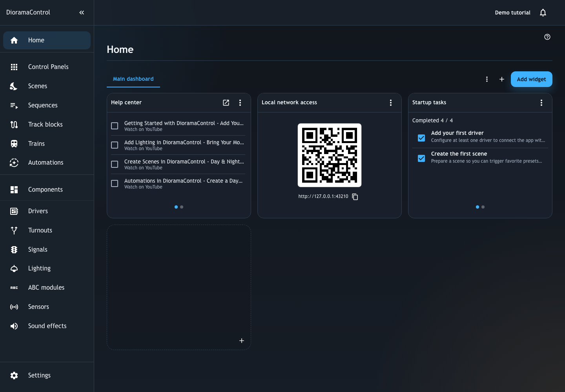Show first page of Help center
Viewport: 565px width, 392px height.
tap(176, 207)
